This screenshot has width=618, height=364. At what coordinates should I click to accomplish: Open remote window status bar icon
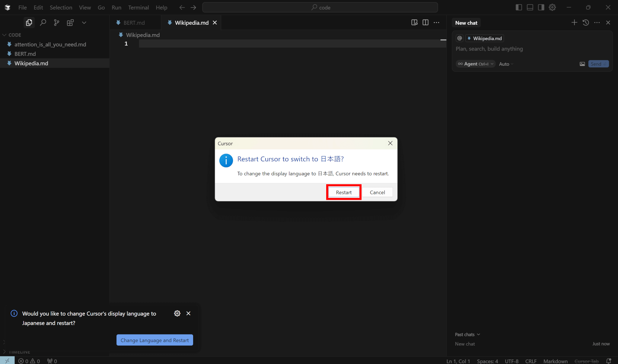(x=7, y=361)
